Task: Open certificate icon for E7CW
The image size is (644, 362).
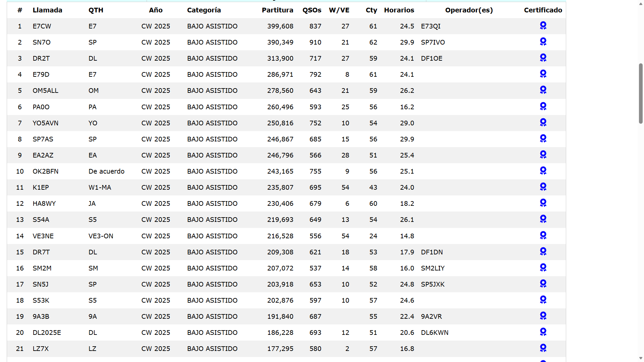Action: [x=543, y=25]
